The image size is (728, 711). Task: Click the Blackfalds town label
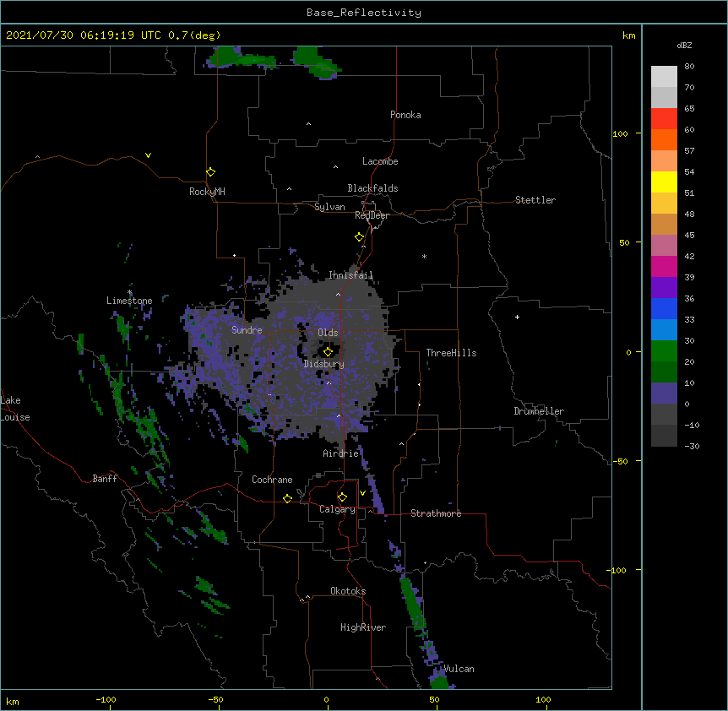(372, 188)
